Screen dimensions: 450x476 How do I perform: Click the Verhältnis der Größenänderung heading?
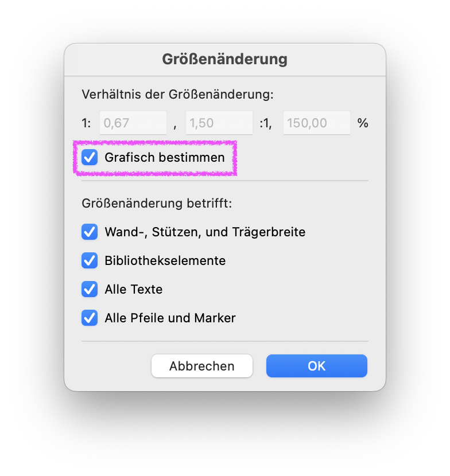click(178, 95)
